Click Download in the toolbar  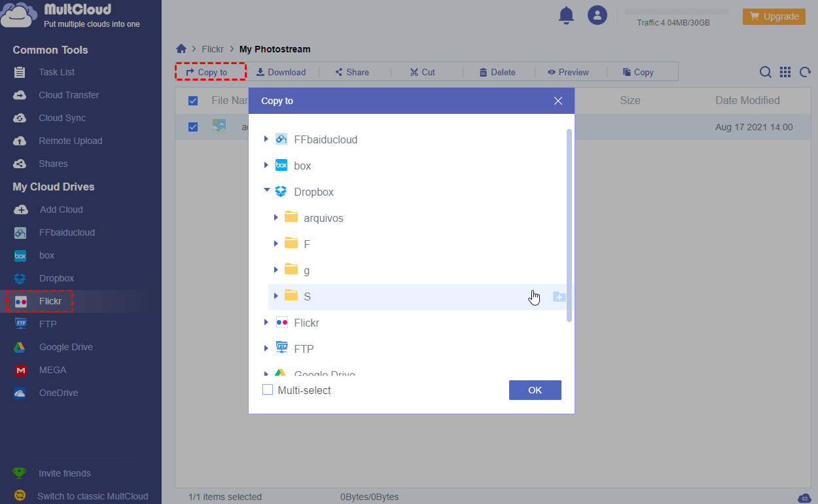click(281, 72)
